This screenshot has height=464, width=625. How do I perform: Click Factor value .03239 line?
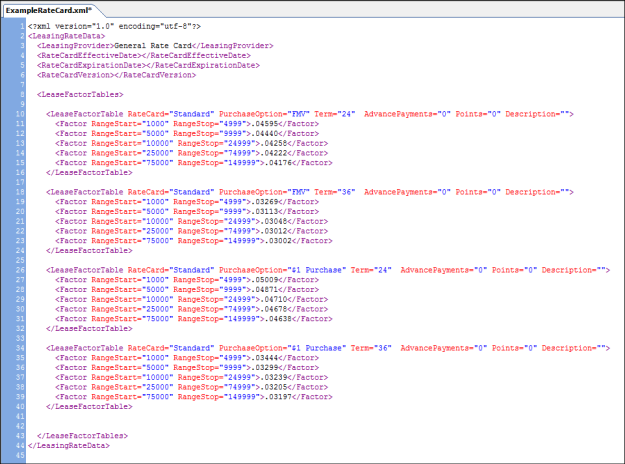[x=192, y=378]
